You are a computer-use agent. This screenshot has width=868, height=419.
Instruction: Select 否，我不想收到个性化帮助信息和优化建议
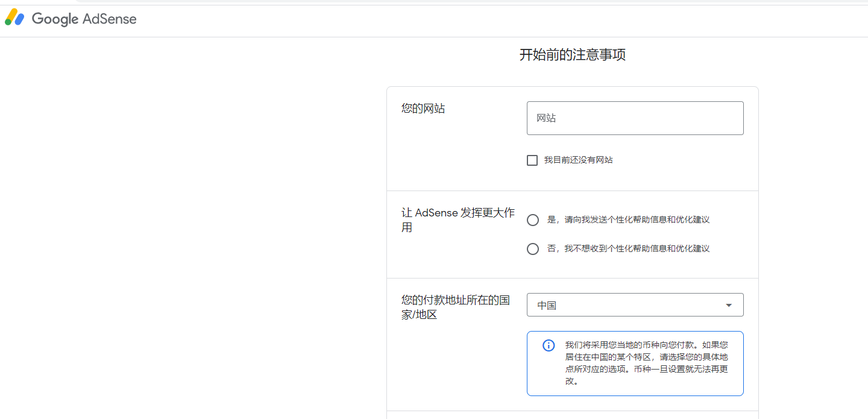click(x=533, y=248)
